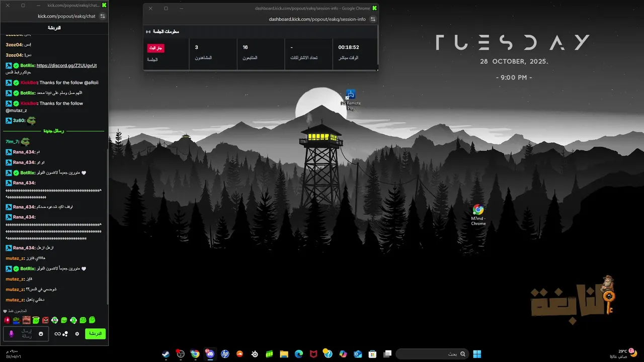Open the weather widget showing 29°C
Screen dimensions: 644x362
click(x=623, y=354)
